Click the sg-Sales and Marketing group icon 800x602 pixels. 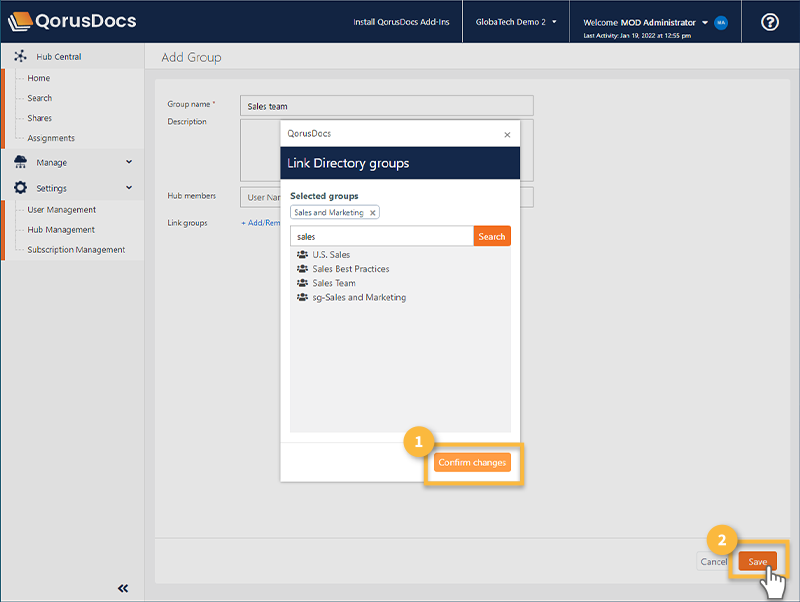click(x=302, y=297)
